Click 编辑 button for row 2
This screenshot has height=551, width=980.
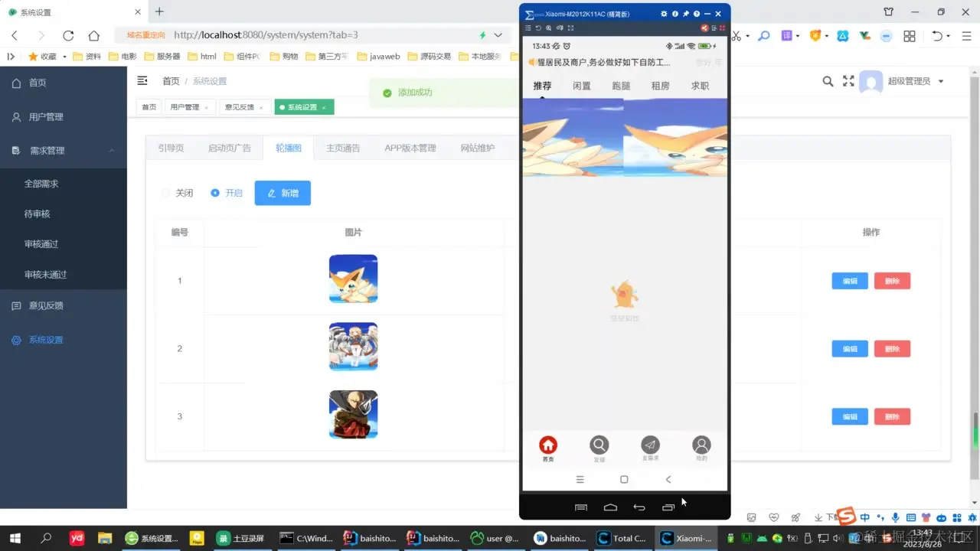click(x=850, y=349)
